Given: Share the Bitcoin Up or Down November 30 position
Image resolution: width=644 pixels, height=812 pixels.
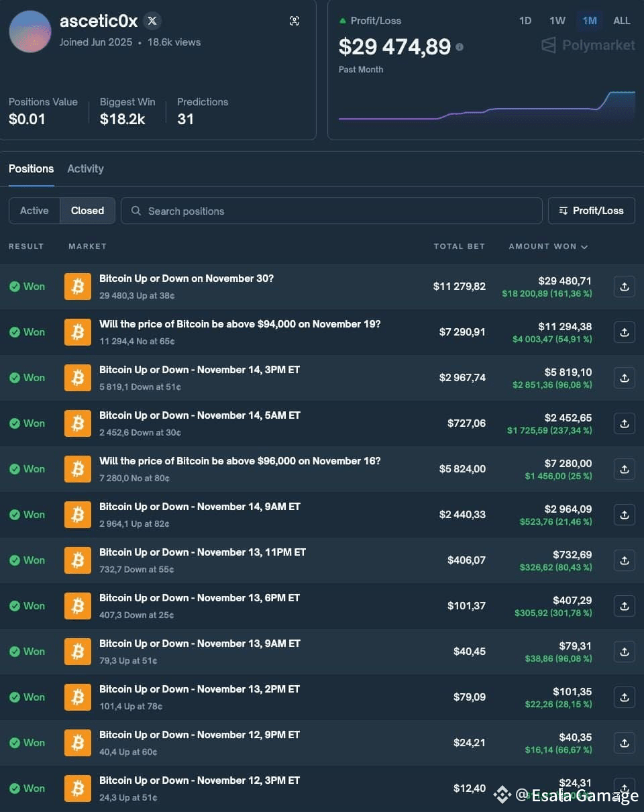Looking at the screenshot, I should point(625,287).
